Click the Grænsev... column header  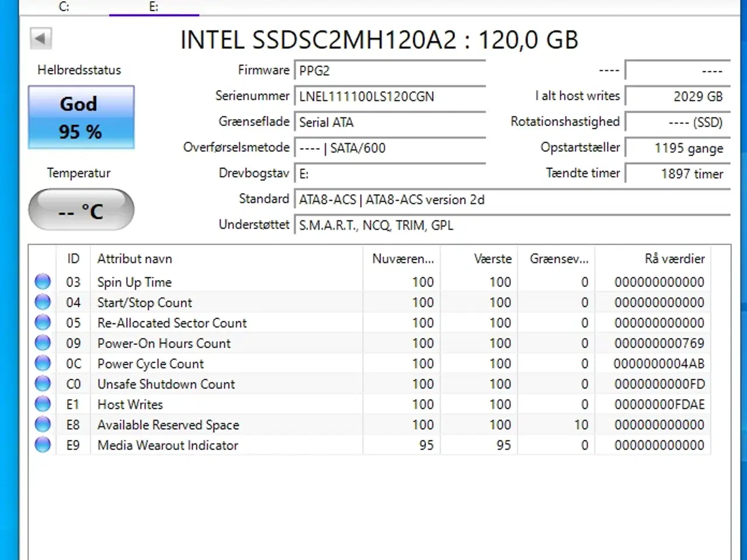556,258
